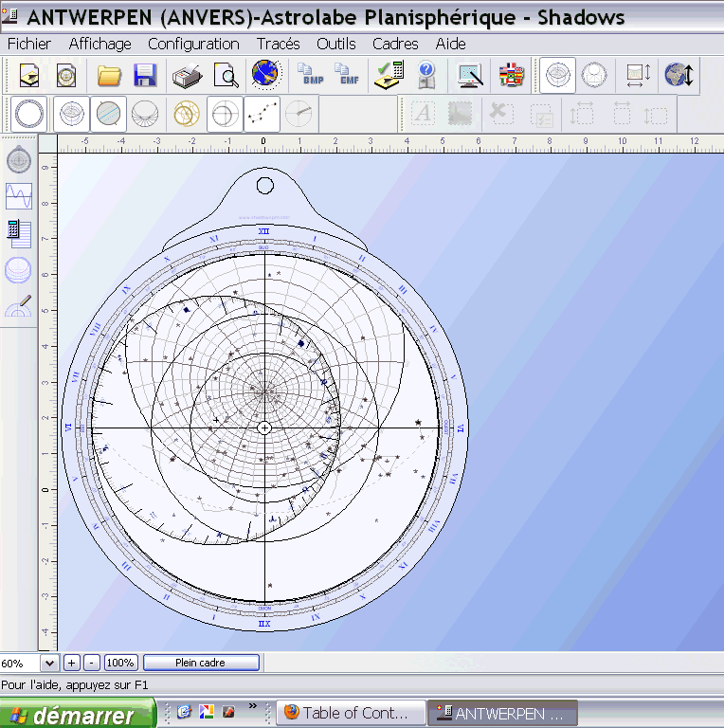Toggle the golden rete layer button
Viewport: 724px width, 728px height.
pos(187,114)
